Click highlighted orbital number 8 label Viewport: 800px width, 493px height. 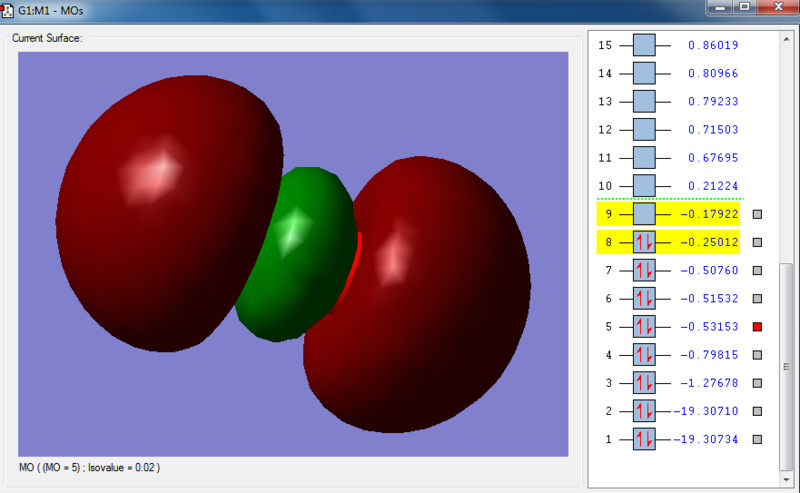point(608,242)
